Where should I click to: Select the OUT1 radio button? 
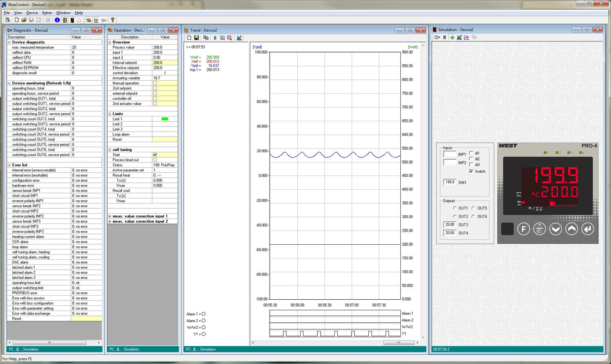tap(455, 208)
